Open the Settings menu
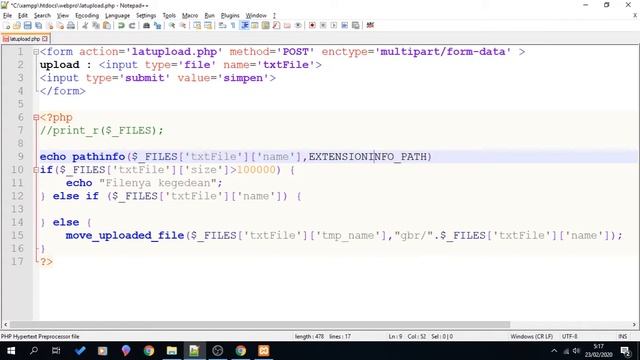The image size is (640, 360). pos(146,16)
